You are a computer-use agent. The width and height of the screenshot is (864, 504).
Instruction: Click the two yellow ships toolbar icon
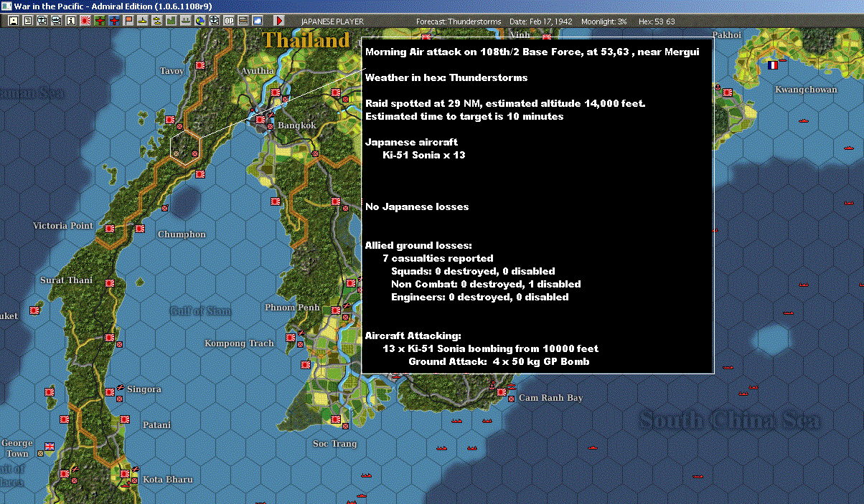pos(157,21)
